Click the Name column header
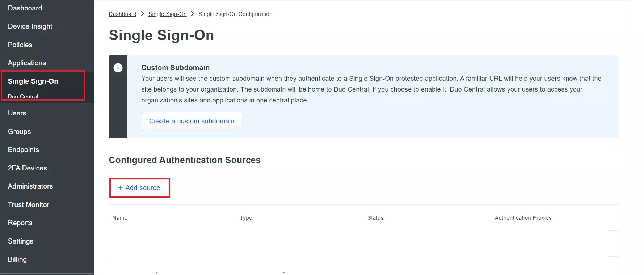Screen dimensions: 644x275 (x=120, y=218)
